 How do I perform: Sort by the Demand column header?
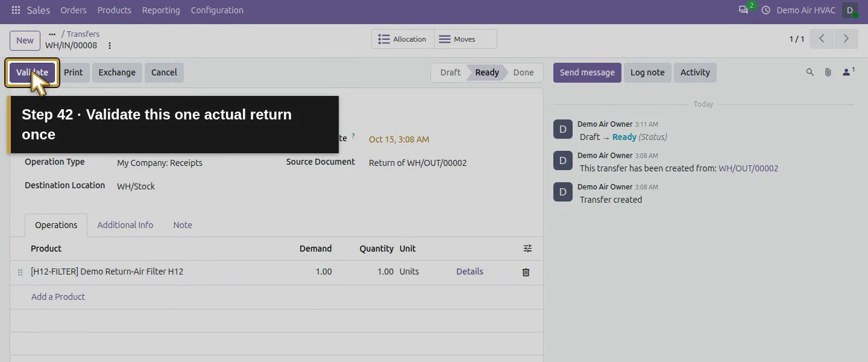[316, 249]
